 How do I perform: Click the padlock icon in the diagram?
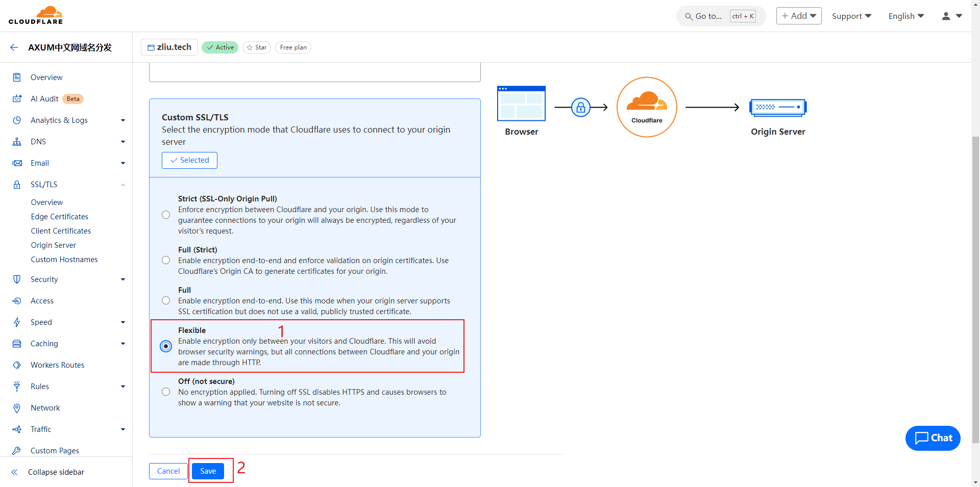pyautogui.click(x=581, y=108)
